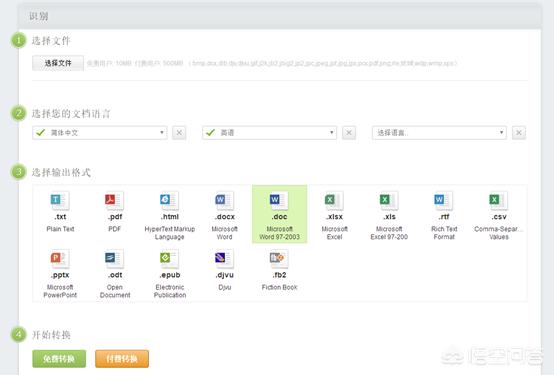
Task: Click the 识别 header title
Action: [39, 16]
